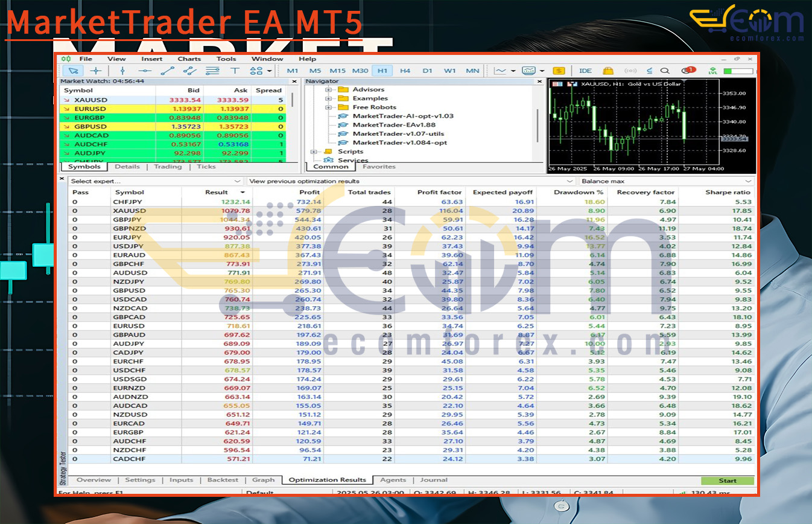
Task: Click the chart type line icon
Action: [500, 71]
